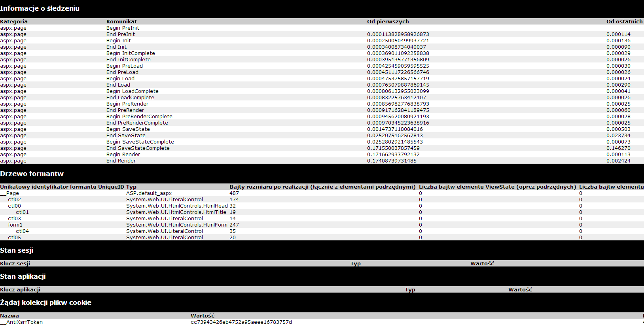The height and width of the screenshot is (325, 644).
Task: Click the render size value 247
Action: point(234,225)
